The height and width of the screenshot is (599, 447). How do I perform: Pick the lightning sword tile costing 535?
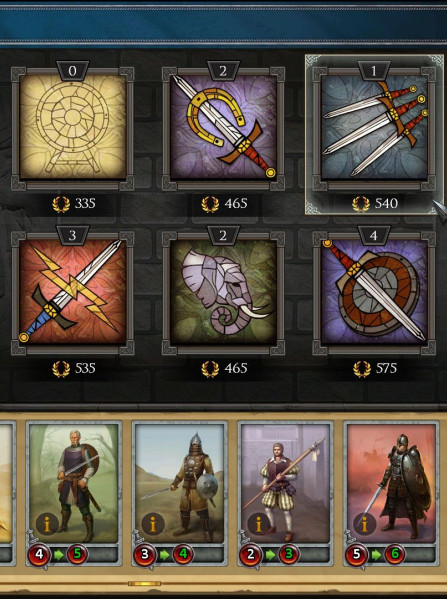pyautogui.click(x=73, y=293)
